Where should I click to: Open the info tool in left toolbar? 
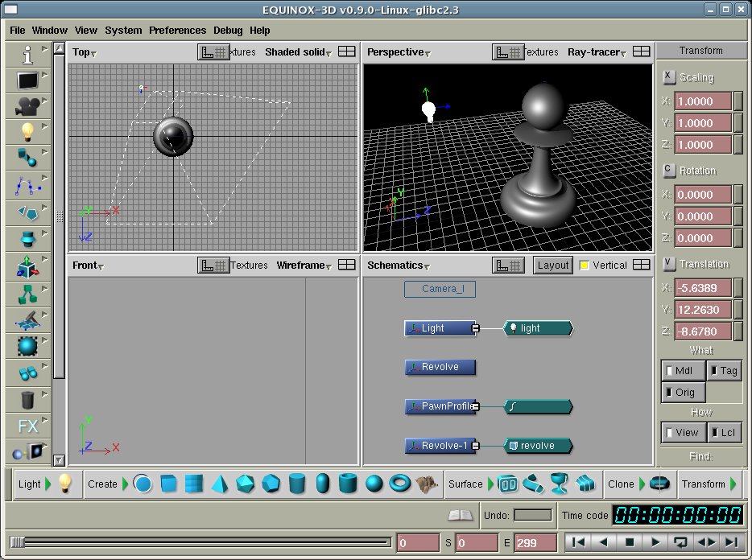27,54
